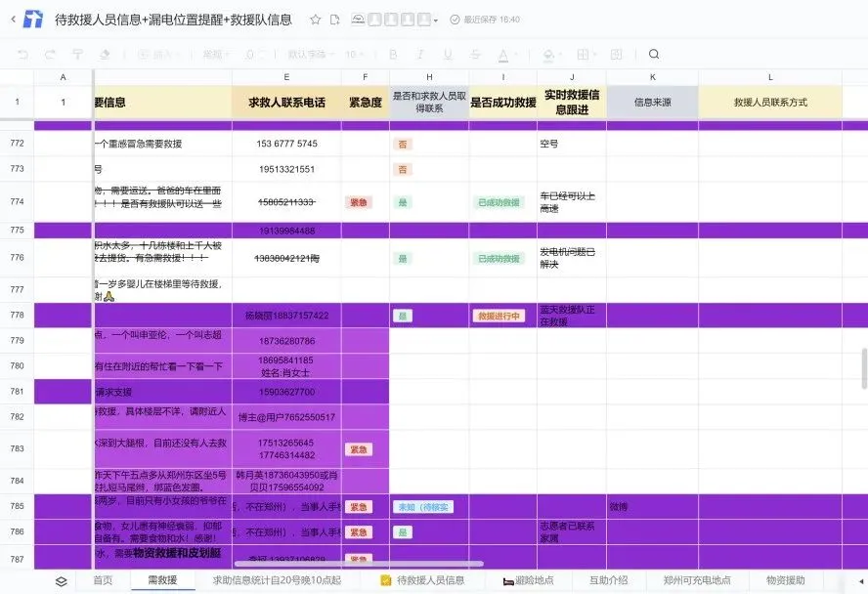Switch to the 首页 sheet tab
This screenshot has width=868, height=594.
pyautogui.click(x=103, y=580)
